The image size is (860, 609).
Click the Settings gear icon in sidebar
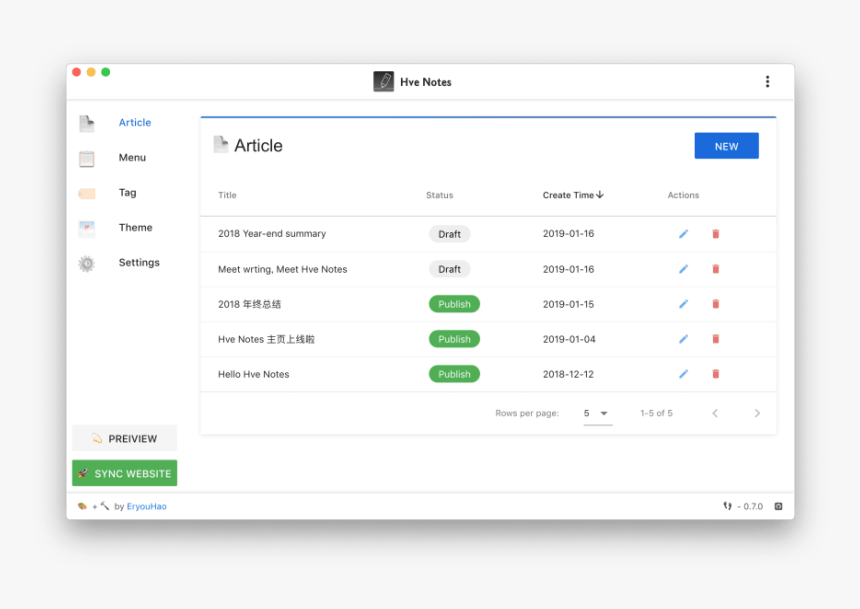[87, 264]
